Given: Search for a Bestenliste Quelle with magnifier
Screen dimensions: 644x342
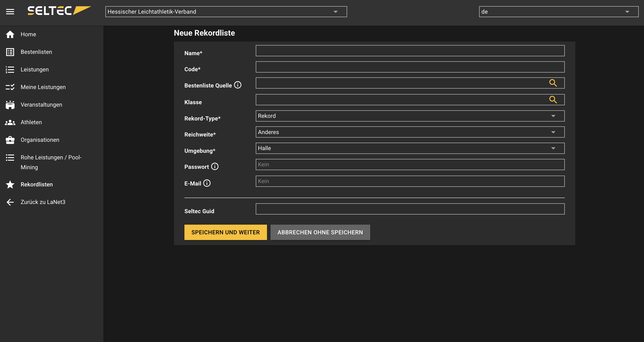Looking at the screenshot, I should [x=553, y=83].
